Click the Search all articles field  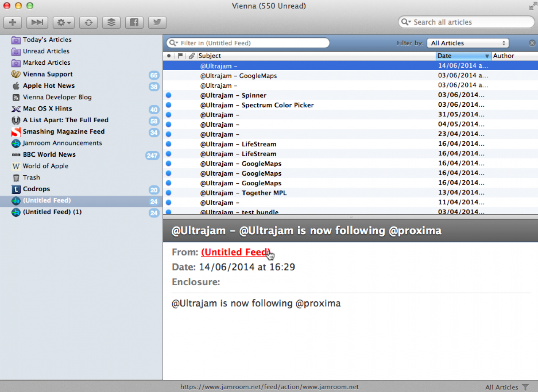(466, 22)
